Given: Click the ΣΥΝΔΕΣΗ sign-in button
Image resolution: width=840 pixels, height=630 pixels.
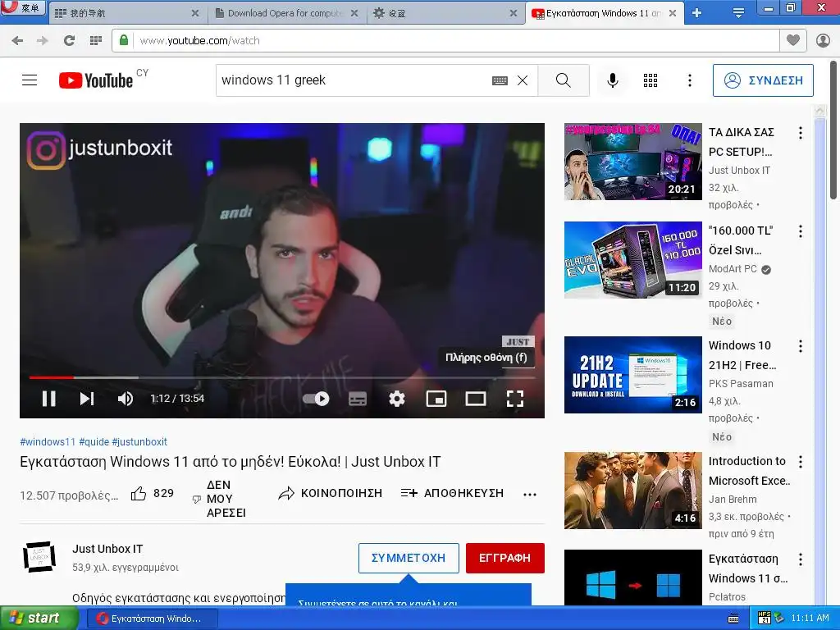Looking at the screenshot, I should tap(763, 80).
